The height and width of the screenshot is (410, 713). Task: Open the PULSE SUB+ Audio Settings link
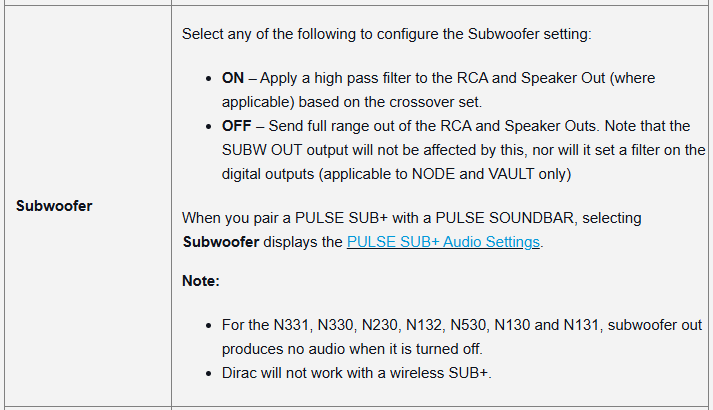click(443, 242)
